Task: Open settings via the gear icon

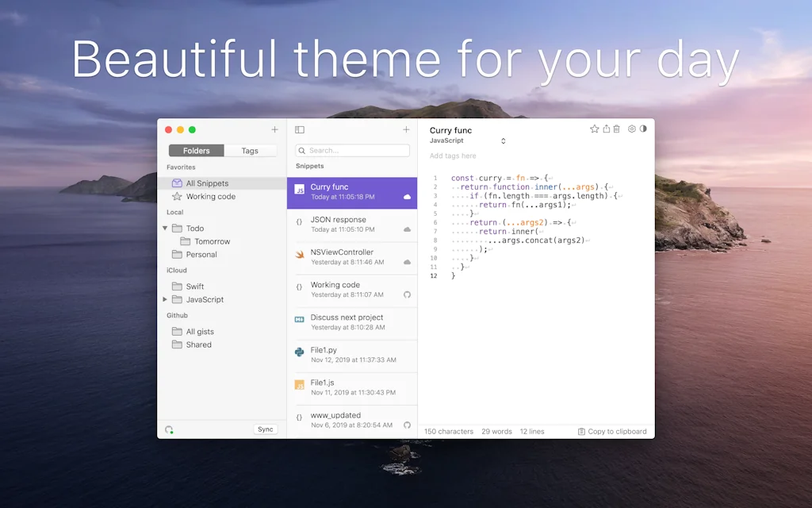Action: click(x=632, y=129)
